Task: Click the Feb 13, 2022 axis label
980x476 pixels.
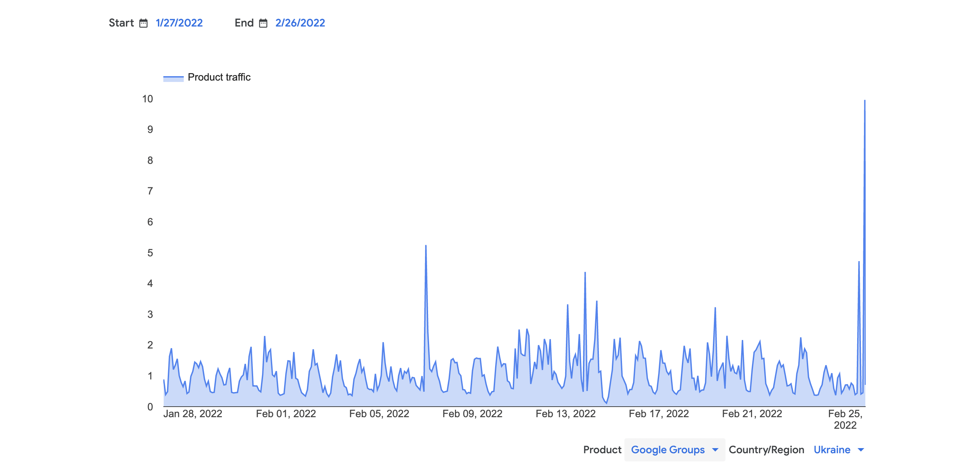Action: click(565, 414)
